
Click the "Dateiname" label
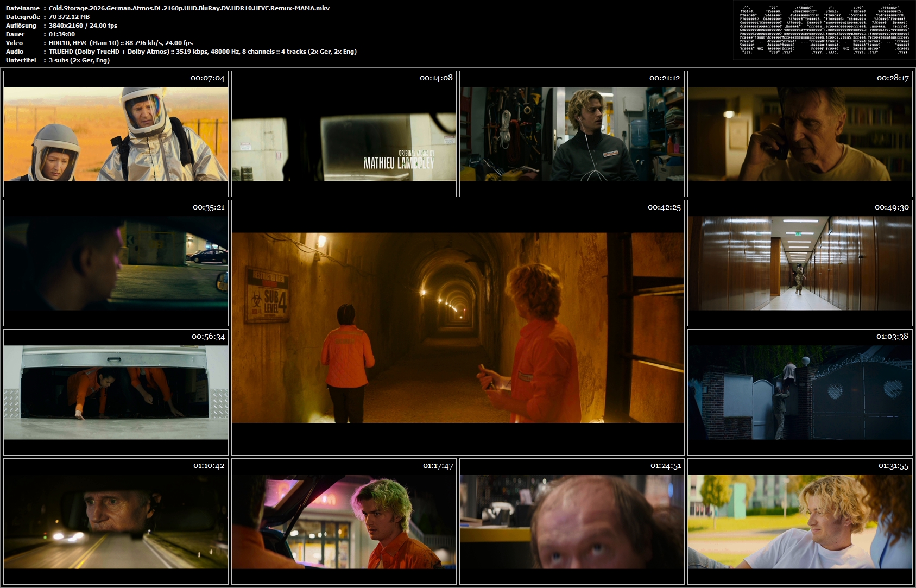coord(23,8)
